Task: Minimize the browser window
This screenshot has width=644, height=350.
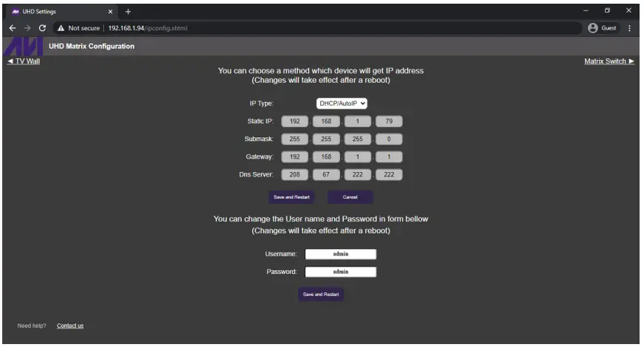Action: coord(586,10)
